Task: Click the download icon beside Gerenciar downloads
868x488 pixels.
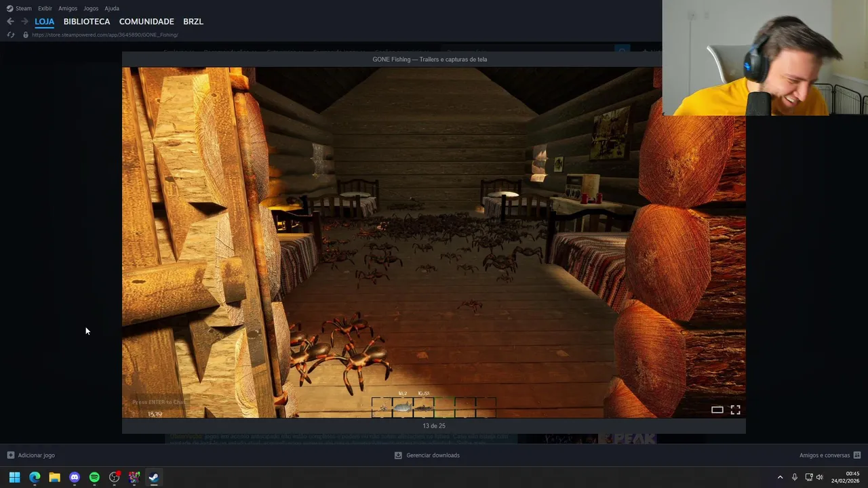Action: pyautogui.click(x=398, y=455)
